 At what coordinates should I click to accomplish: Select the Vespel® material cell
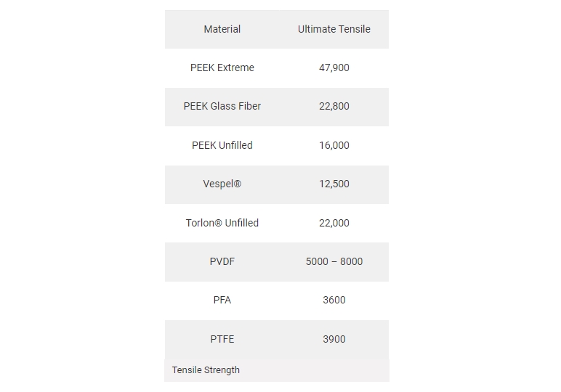tap(222, 184)
